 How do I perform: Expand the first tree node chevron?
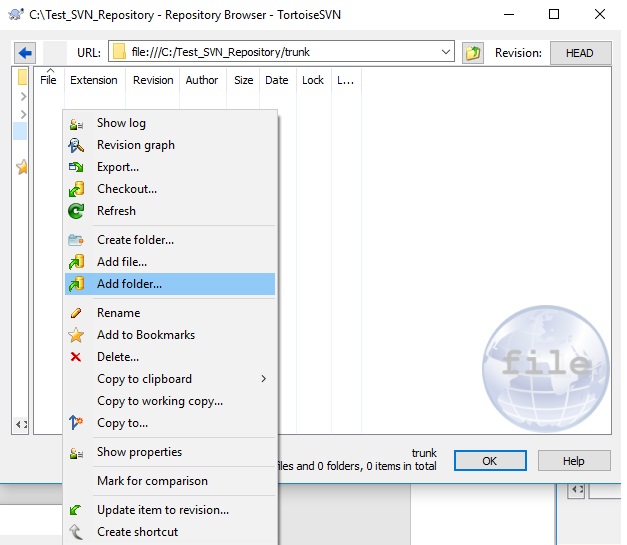(x=23, y=96)
